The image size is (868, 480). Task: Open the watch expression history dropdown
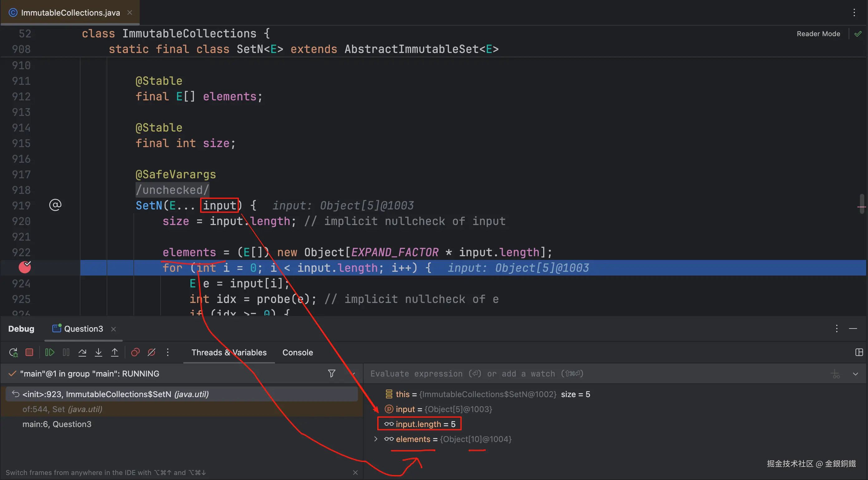855,374
